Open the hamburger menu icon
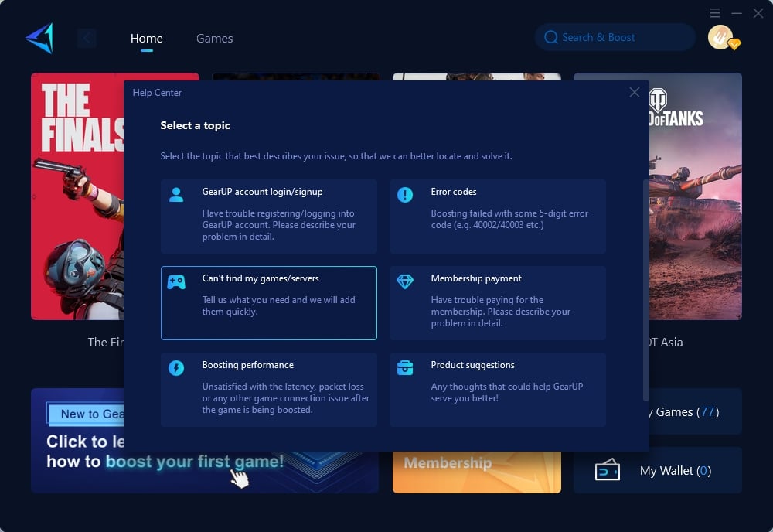 [x=715, y=13]
